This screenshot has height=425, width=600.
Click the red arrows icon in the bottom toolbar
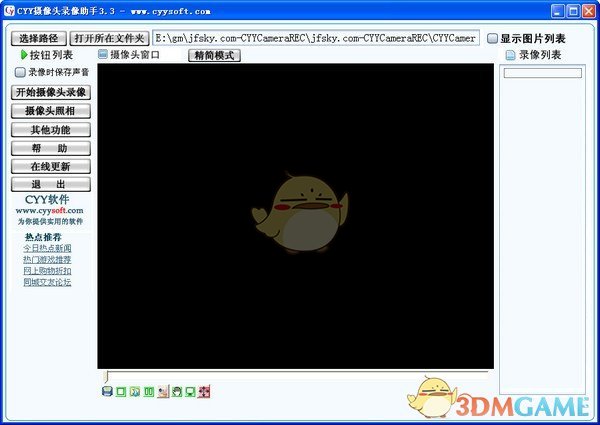[x=204, y=390]
